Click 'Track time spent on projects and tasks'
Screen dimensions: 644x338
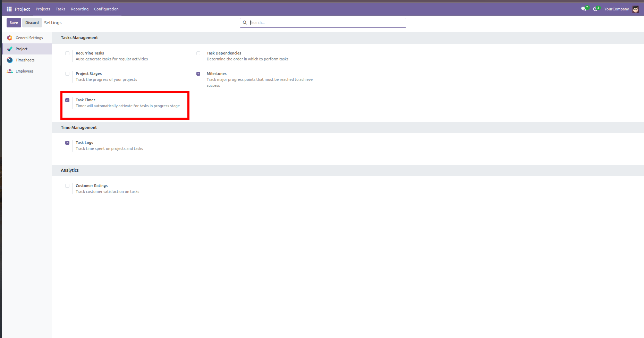[109, 149]
